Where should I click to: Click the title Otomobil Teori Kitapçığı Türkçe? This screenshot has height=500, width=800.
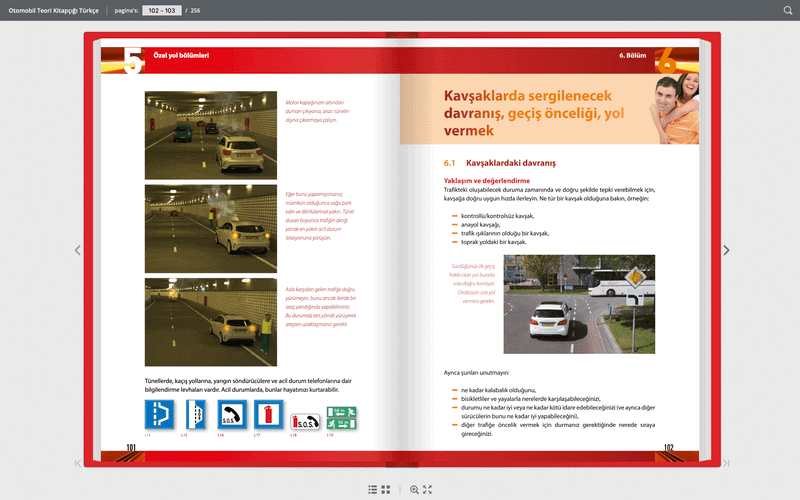pyautogui.click(x=54, y=10)
